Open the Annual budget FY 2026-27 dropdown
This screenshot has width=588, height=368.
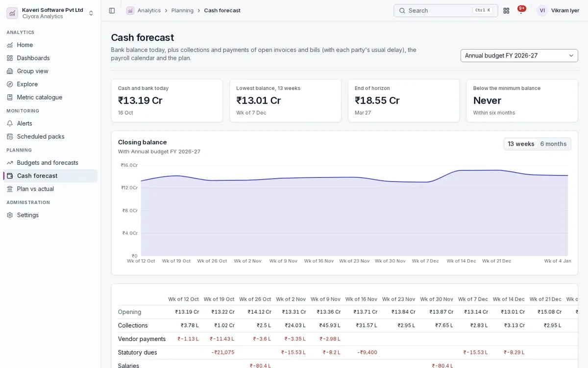pos(519,55)
